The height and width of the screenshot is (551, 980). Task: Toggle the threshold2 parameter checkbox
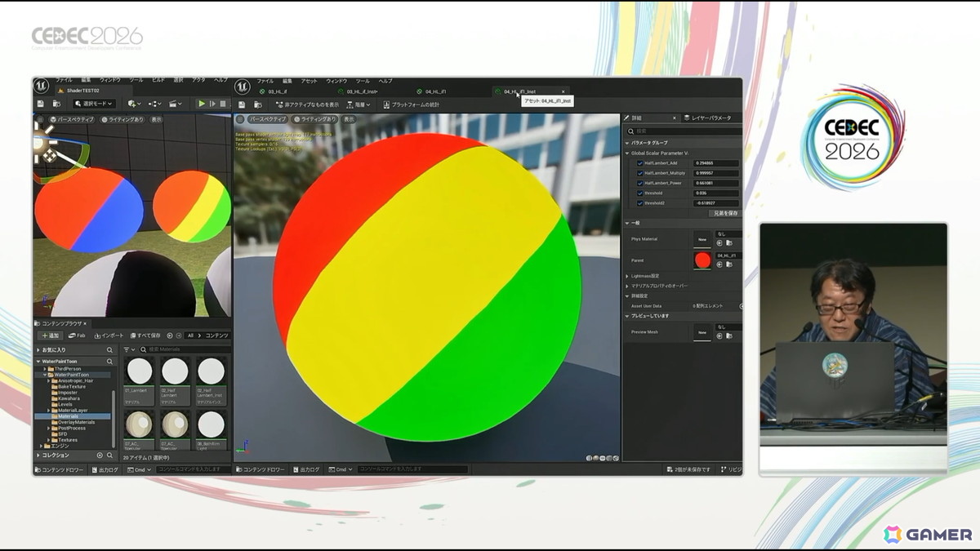tap(639, 202)
